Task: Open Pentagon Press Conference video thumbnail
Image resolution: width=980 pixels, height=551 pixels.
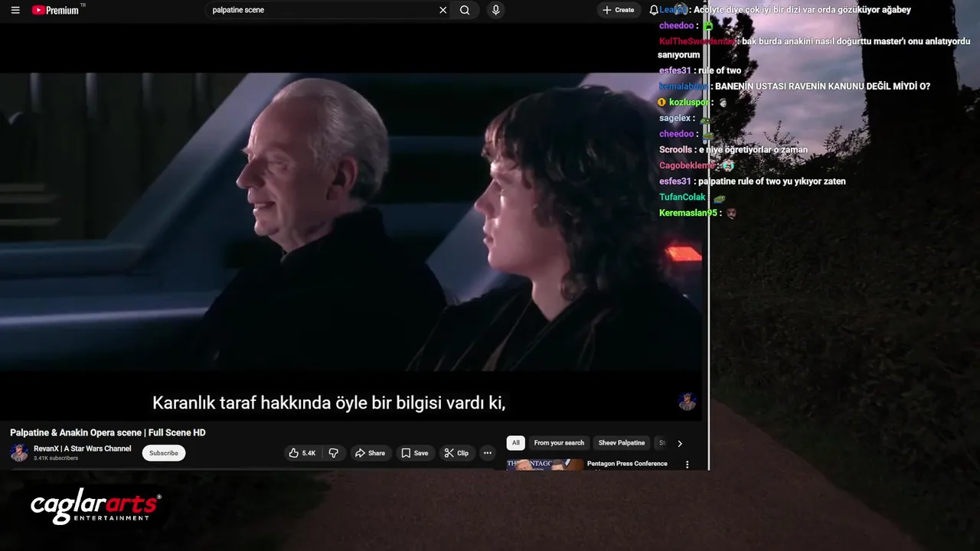Action: (x=544, y=465)
